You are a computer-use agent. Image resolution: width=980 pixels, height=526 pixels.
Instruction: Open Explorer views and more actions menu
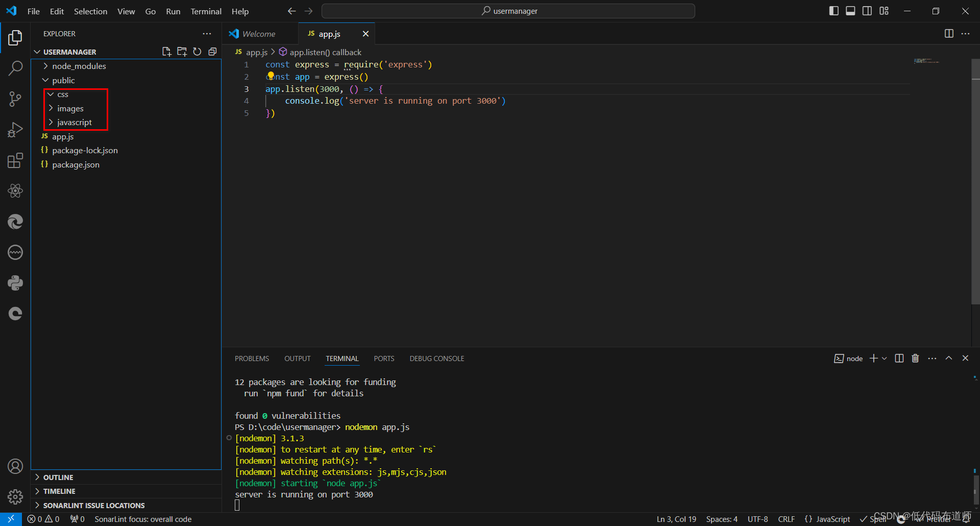click(x=207, y=34)
